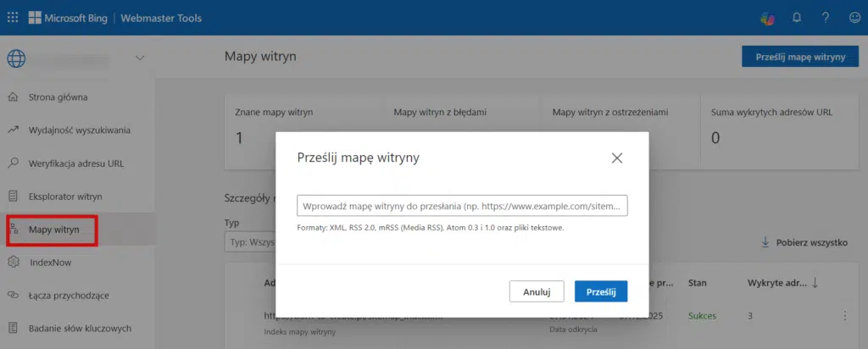This screenshot has width=868, height=349.
Task: Open the sitemap row more options menu
Action: (x=845, y=316)
